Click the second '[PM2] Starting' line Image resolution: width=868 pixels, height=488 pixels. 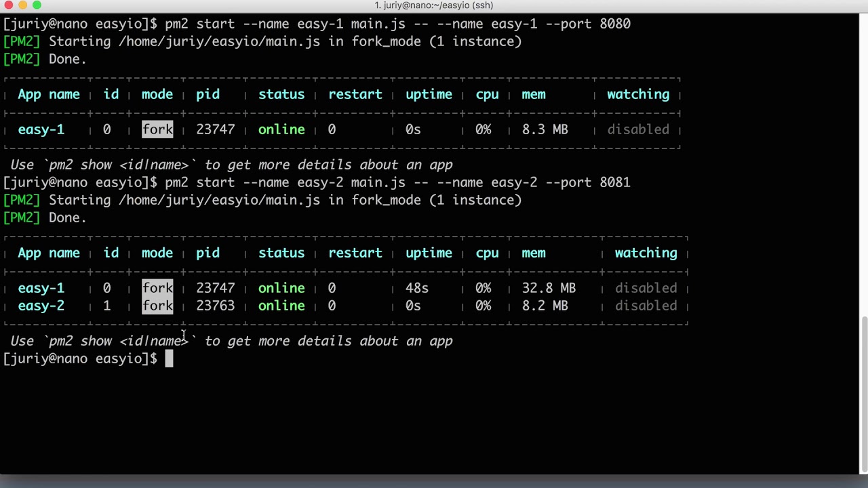click(x=262, y=200)
